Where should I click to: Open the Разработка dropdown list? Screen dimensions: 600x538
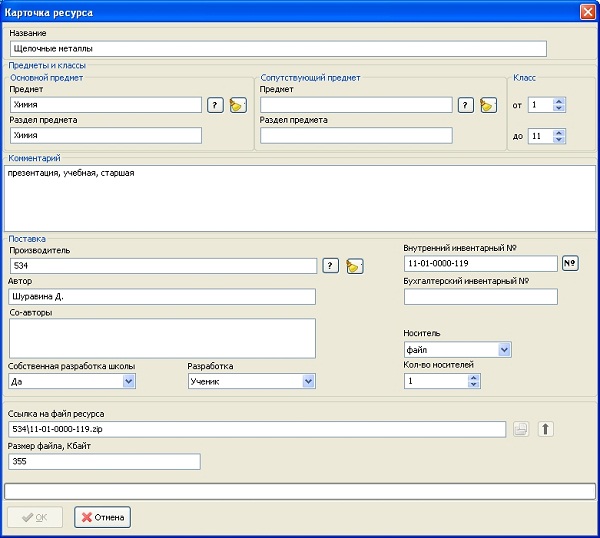point(308,381)
